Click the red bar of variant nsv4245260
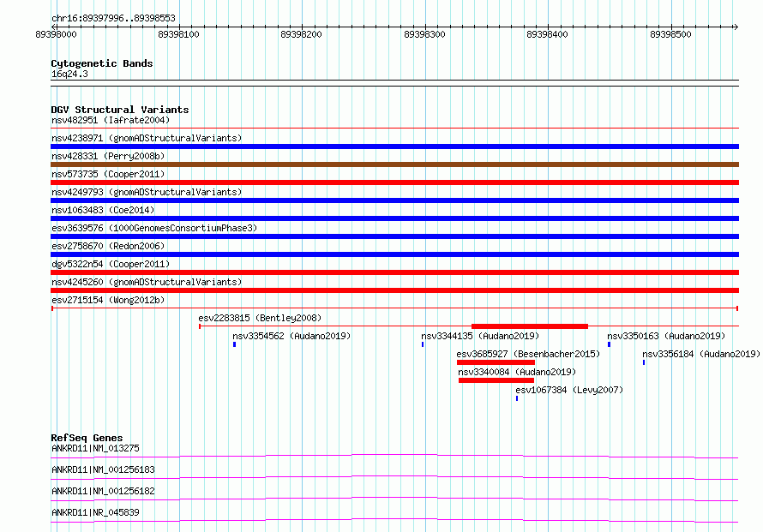Viewport: 763px width, 532px height. pyautogui.click(x=394, y=290)
